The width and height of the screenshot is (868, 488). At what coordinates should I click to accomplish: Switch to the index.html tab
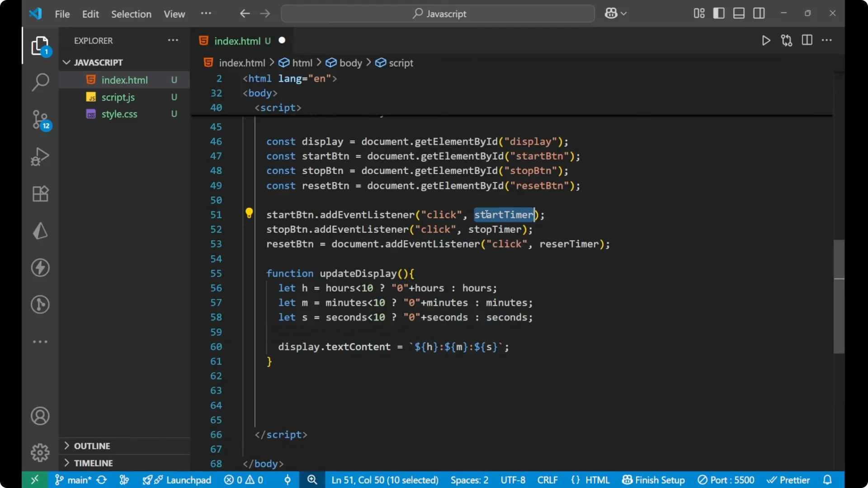coord(238,41)
